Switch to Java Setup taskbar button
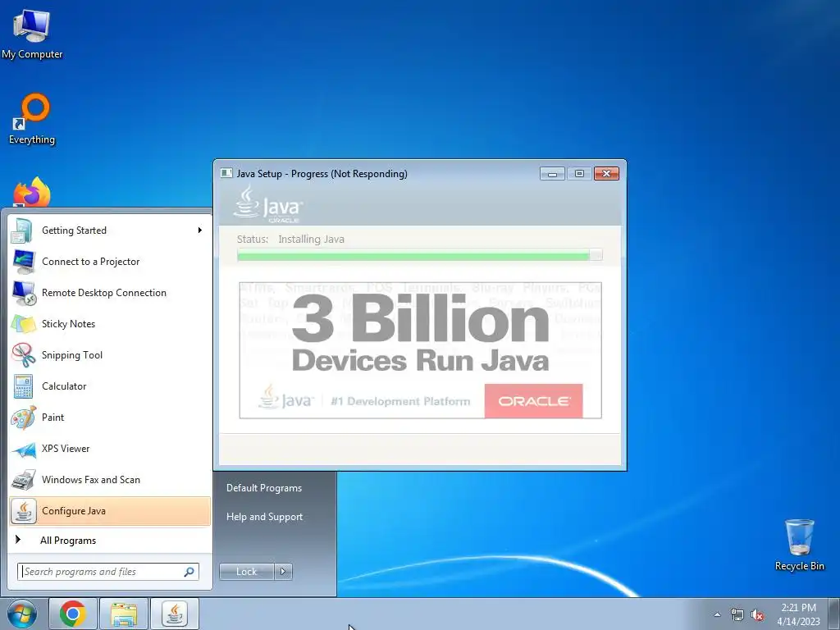The width and height of the screenshot is (840, 630). pyautogui.click(x=175, y=614)
